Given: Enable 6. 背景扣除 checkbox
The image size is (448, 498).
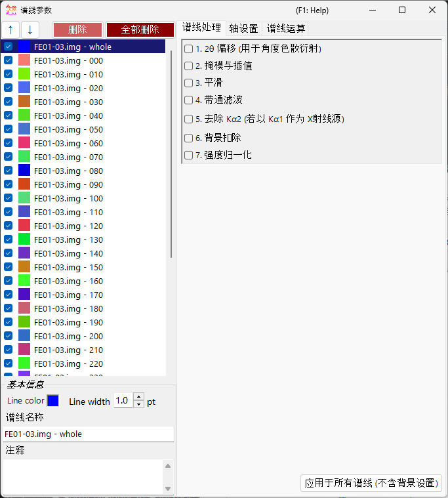Looking at the screenshot, I should coord(189,138).
